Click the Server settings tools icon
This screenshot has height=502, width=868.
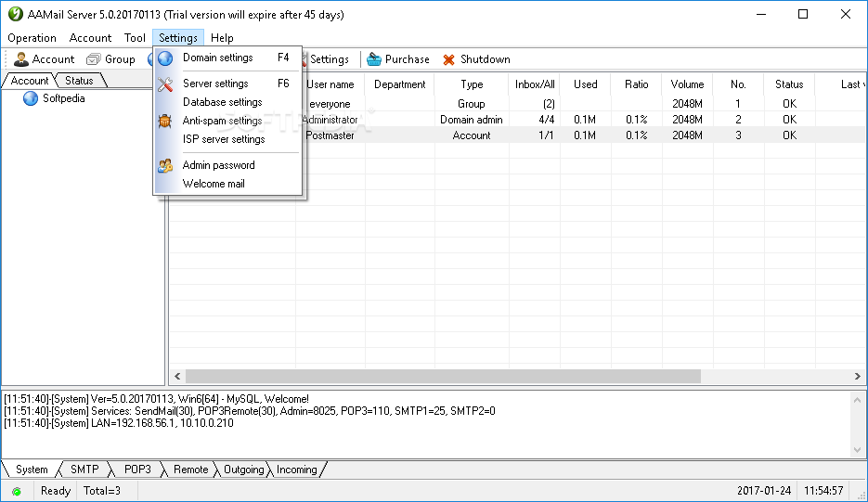pos(165,84)
